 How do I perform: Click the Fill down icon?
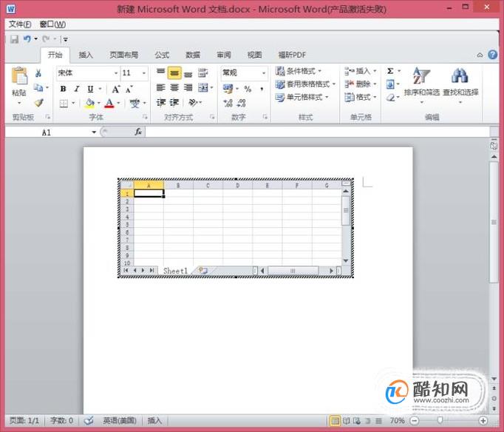click(390, 84)
